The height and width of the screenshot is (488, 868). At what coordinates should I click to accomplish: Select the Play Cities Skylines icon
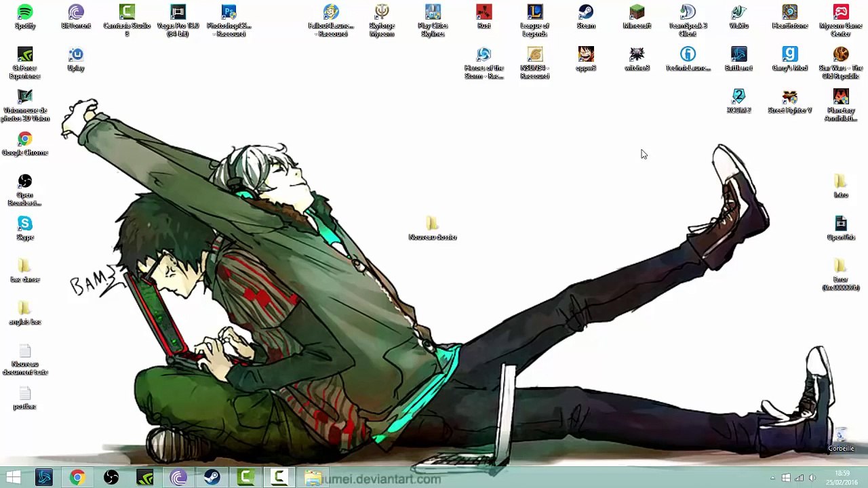433,20
